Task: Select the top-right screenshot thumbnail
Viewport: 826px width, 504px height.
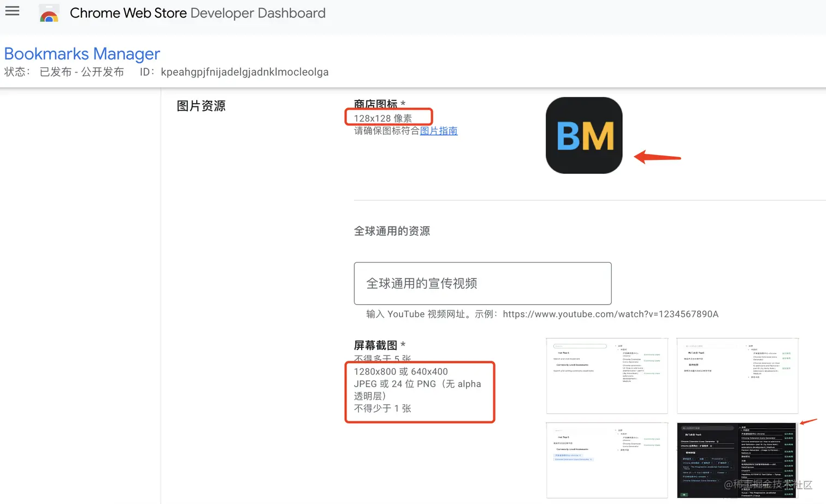Action: click(737, 376)
